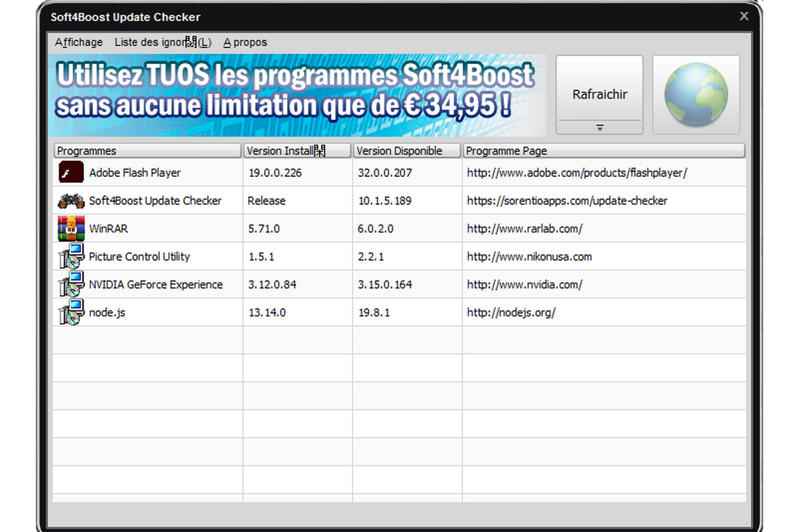The image size is (798, 532).
Task: Click available version 3.15.0.164
Action: pos(384,285)
